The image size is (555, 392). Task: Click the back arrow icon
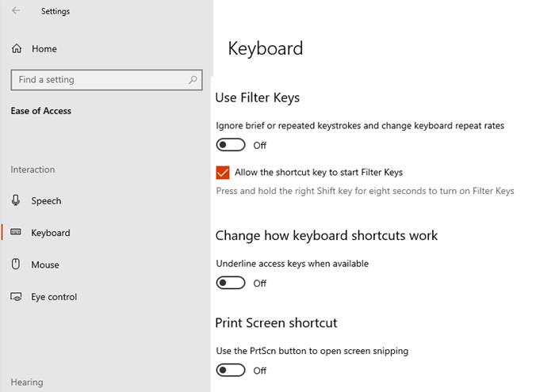coord(17,11)
